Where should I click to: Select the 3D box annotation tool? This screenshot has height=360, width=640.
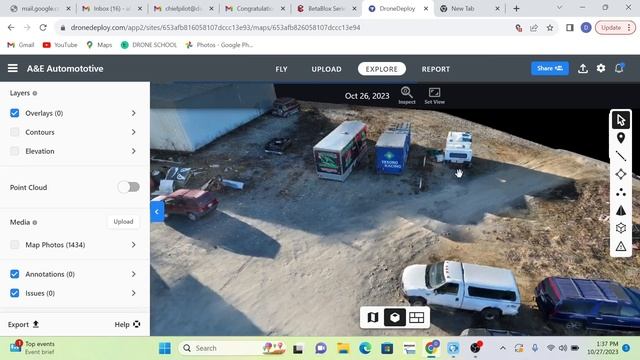[x=620, y=228]
